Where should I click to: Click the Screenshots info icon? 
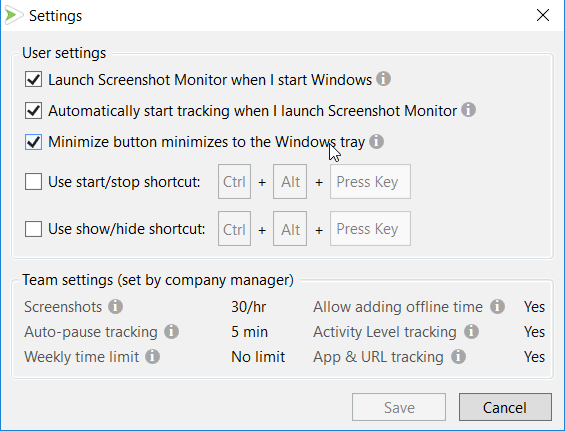[116, 307]
